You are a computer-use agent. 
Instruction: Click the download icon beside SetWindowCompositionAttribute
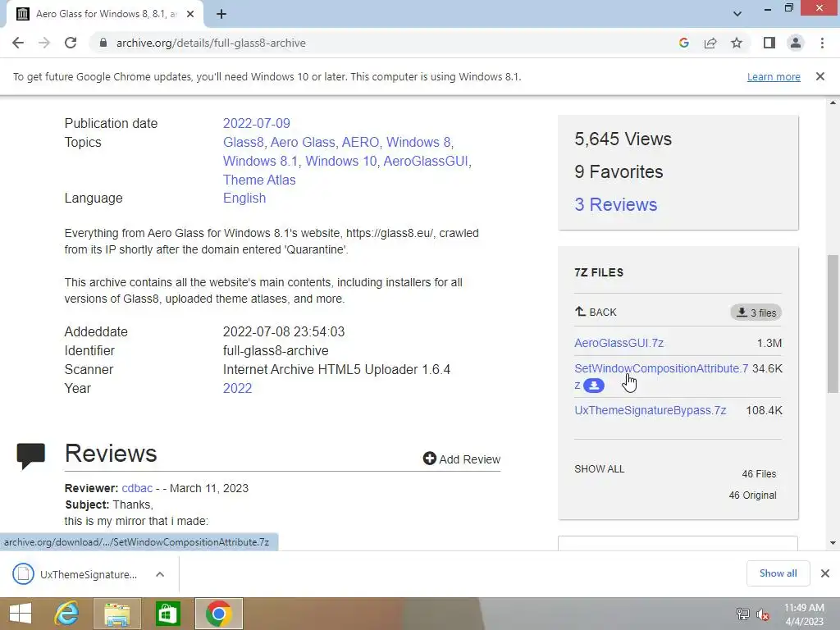tap(594, 386)
